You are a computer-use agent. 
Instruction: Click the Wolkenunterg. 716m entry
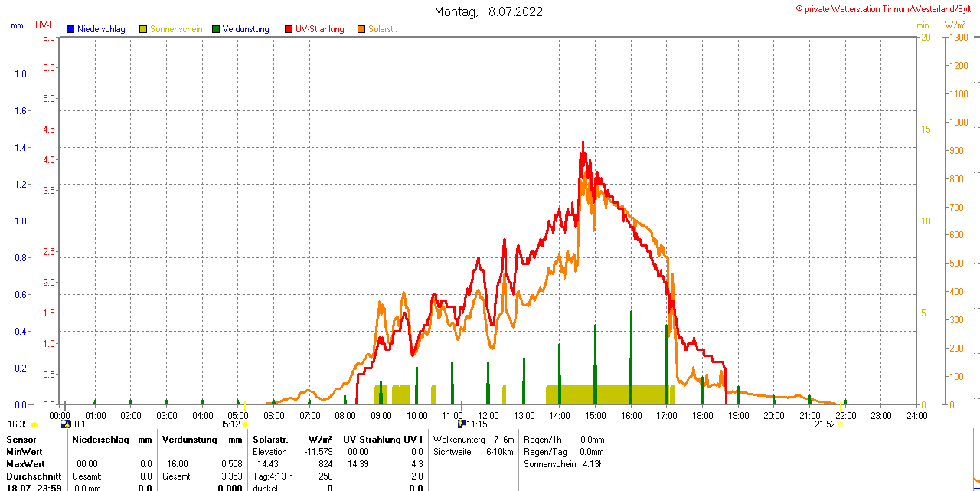tap(473, 440)
